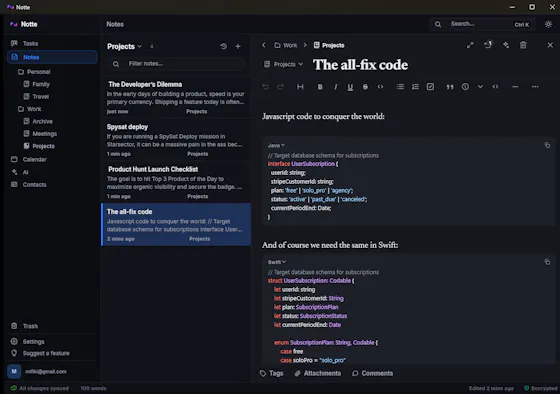Click the note title The all-fix code
This screenshot has height=394, width=560.
pos(360,65)
